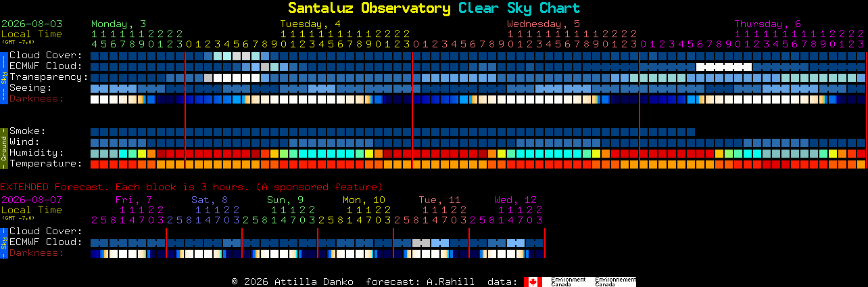Select the Thursday, 6 day header

[768, 24]
